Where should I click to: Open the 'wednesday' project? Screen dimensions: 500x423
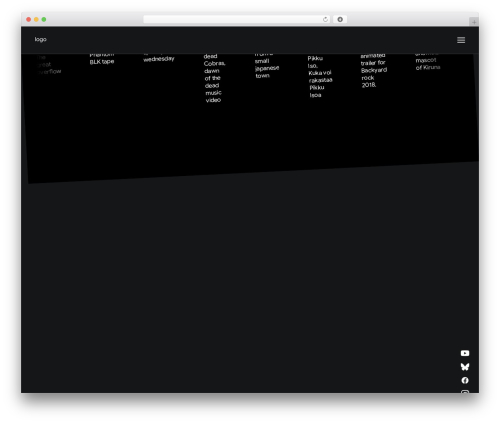coord(159,58)
